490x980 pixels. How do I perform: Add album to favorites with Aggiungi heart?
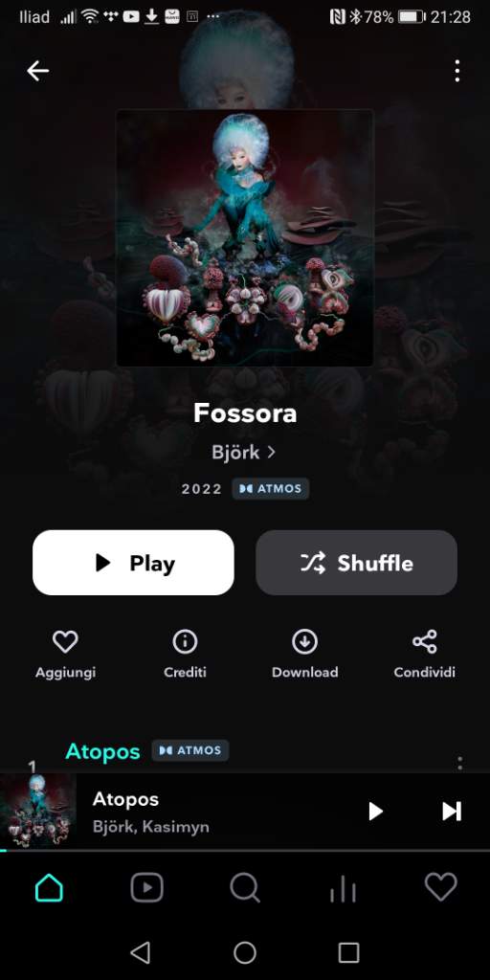pos(66,655)
